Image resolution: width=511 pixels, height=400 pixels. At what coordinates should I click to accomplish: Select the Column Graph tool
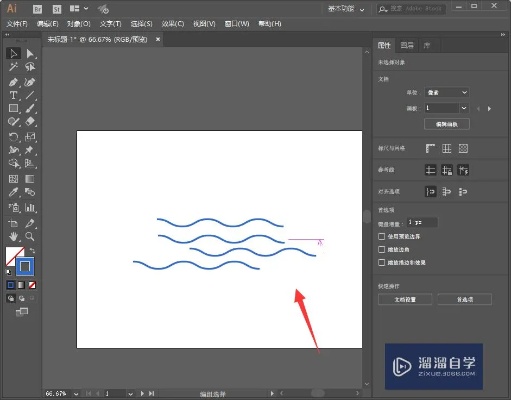tap(30, 208)
